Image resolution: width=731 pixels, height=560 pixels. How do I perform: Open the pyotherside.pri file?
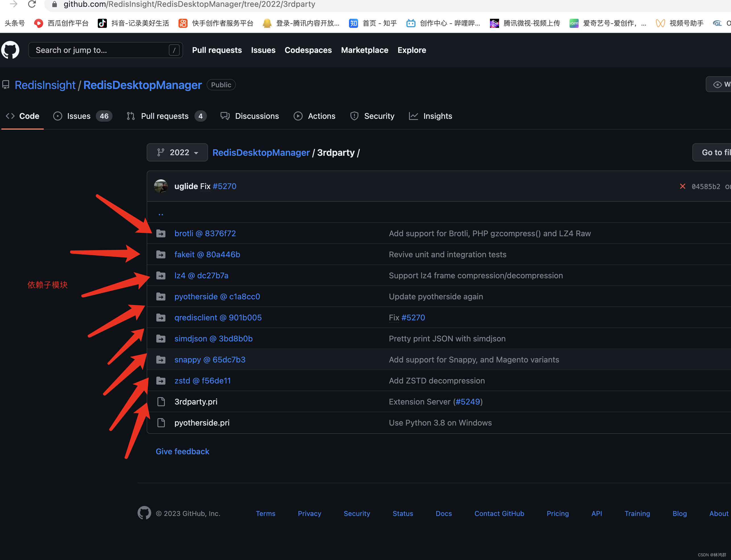(x=202, y=422)
